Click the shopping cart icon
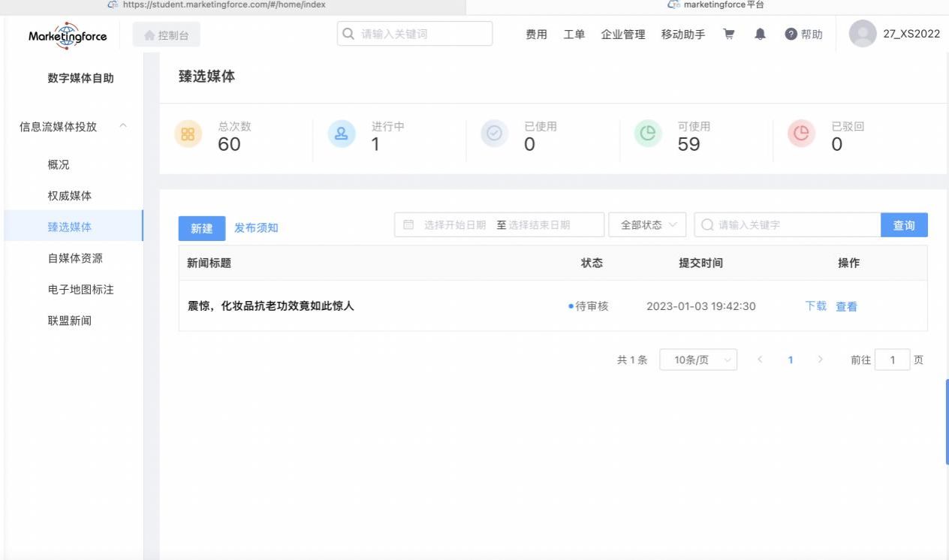 [x=728, y=35]
